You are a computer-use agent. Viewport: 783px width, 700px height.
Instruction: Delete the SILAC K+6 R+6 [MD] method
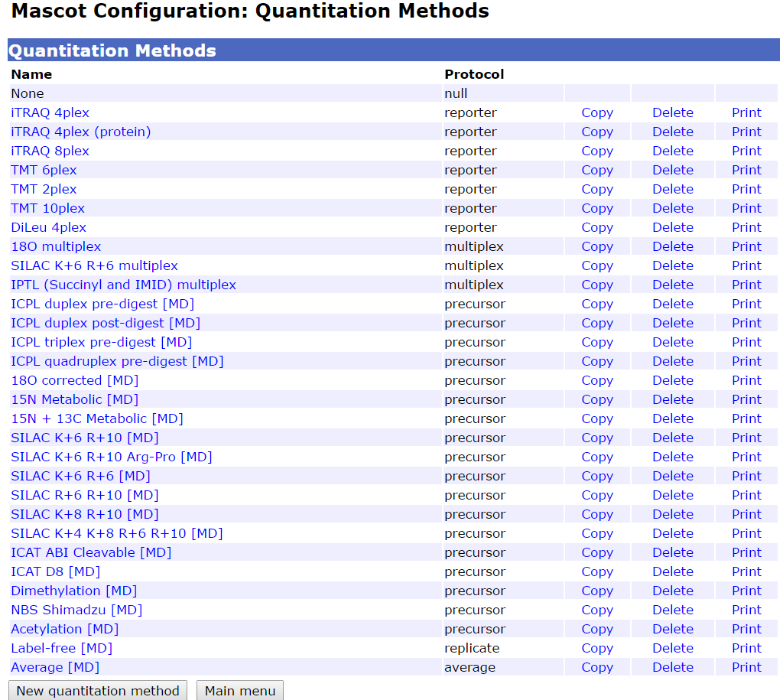click(x=673, y=476)
